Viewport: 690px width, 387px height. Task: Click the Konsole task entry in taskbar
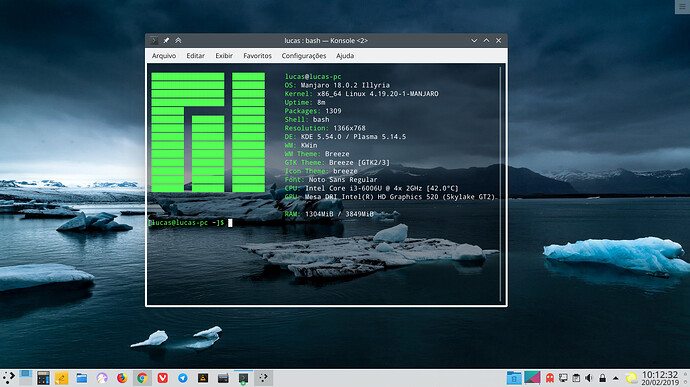point(243,378)
